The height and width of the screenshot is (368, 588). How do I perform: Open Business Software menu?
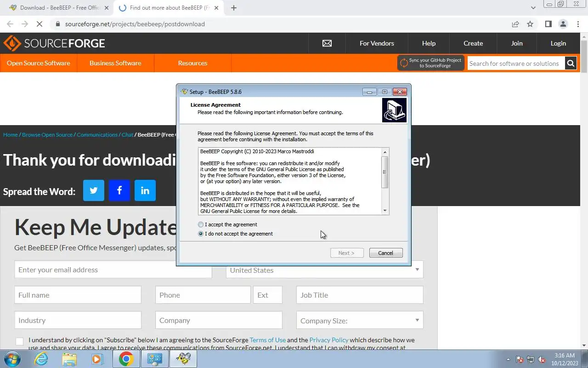click(115, 63)
